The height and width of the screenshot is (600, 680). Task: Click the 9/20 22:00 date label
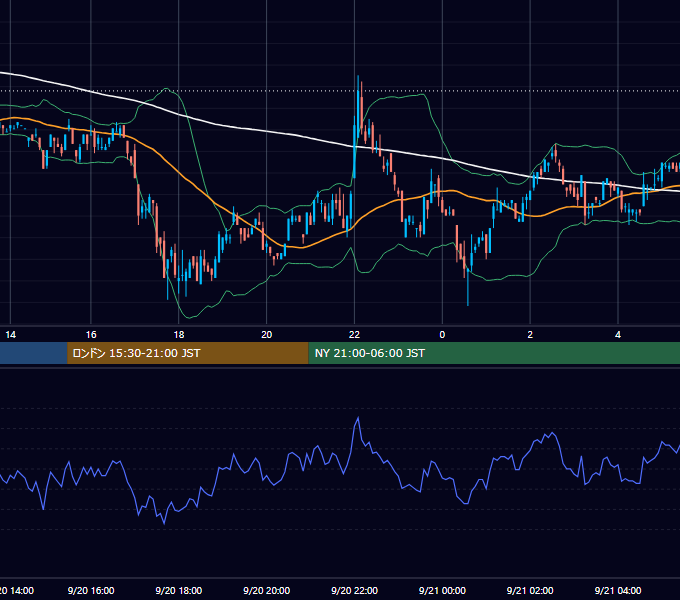click(x=354, y=590)
